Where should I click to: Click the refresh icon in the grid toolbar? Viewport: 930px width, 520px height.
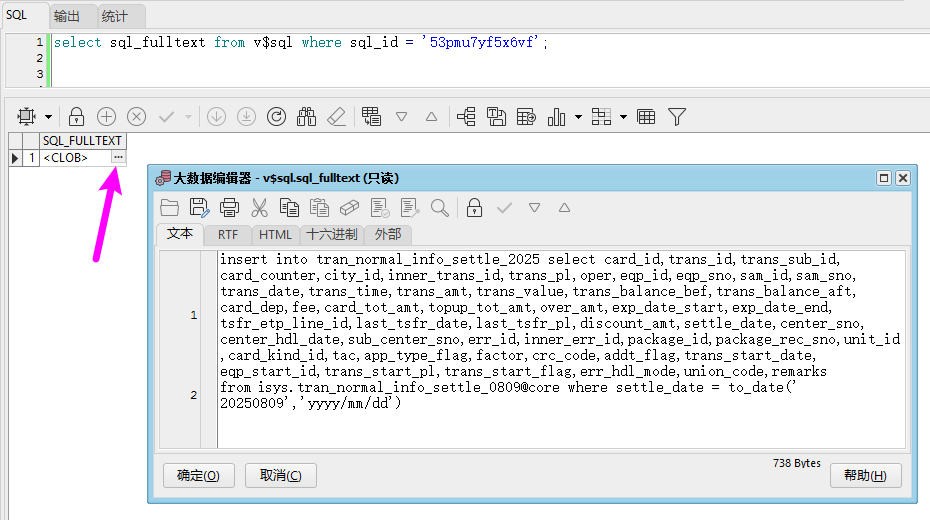(x=276, y=117)
